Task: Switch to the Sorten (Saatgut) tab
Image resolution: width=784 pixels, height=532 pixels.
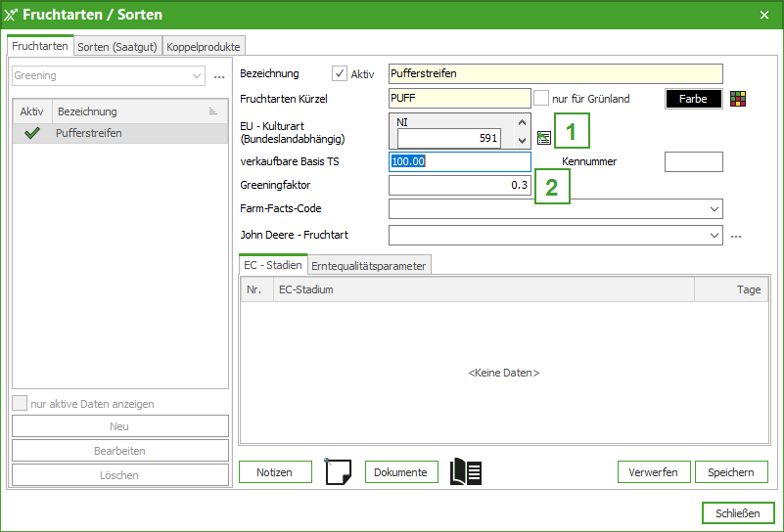Action: (117, 46)
